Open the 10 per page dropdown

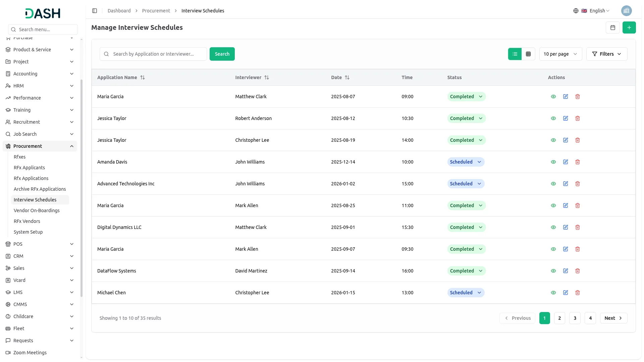click(560, 54)
